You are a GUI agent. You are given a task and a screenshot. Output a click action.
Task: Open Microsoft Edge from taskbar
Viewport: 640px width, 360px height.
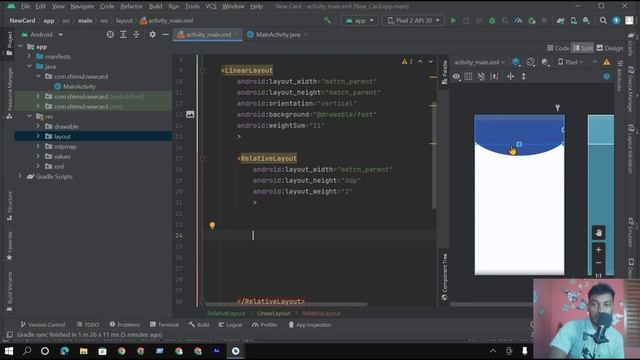pyautogui.click(x=64, y=351)
